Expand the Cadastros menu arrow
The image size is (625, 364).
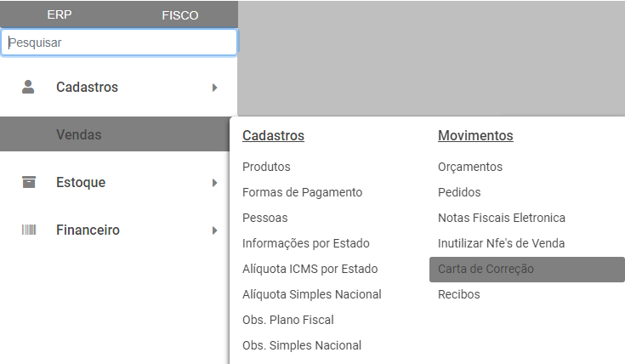pyautogui.click(x=215, y=87)
